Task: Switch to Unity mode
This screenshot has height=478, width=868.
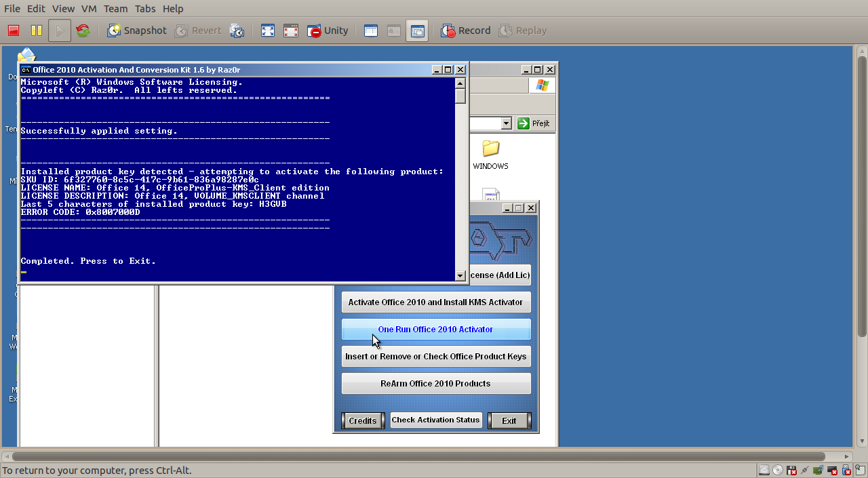Action: 328,31
